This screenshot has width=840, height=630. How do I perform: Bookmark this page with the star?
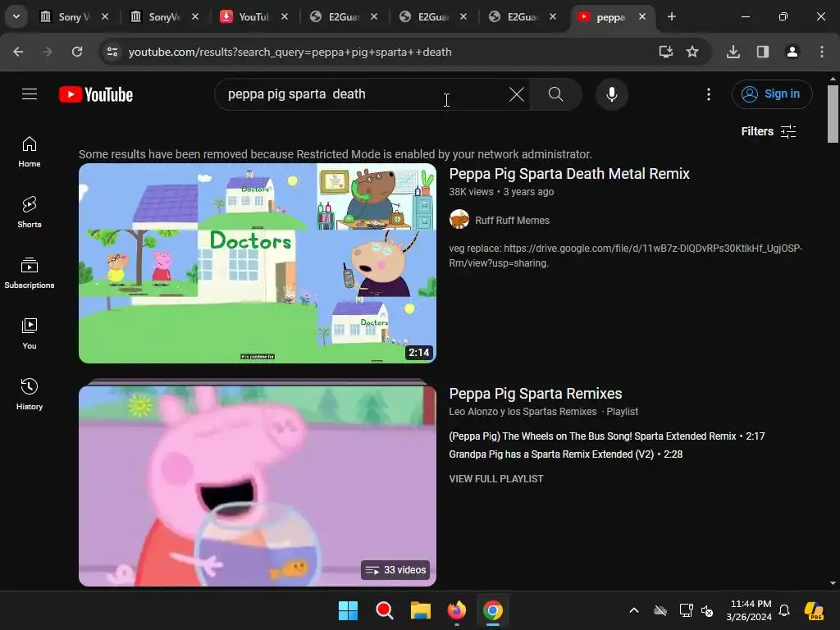(x=692, y=52)
